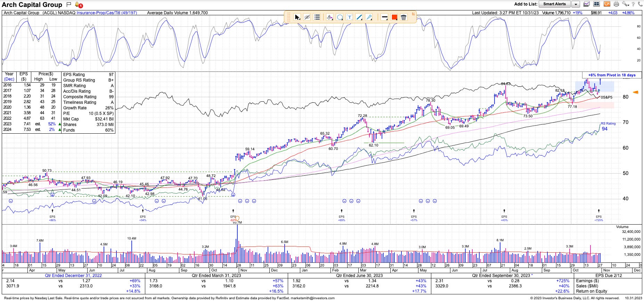Open the help question mark icon

[633, 4]
